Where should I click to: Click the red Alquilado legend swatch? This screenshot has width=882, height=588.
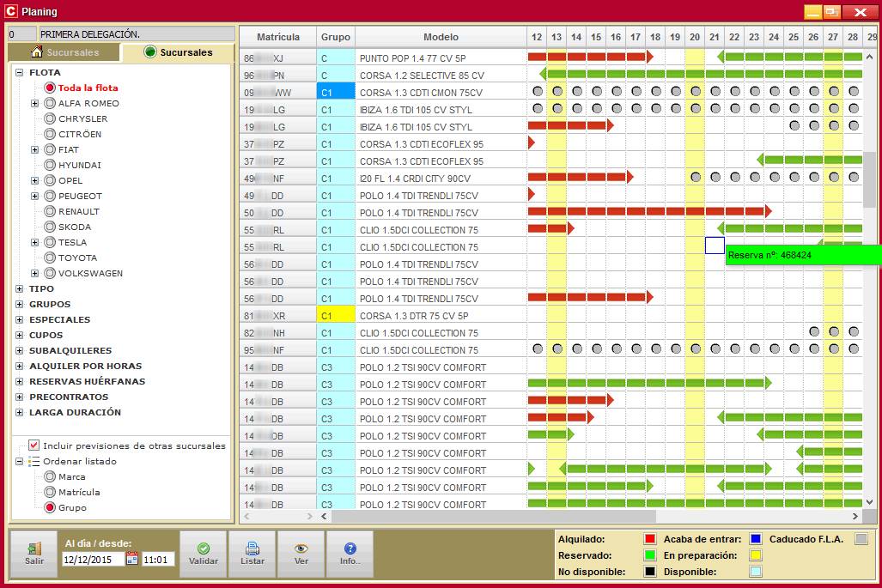(x=650, y=539)
